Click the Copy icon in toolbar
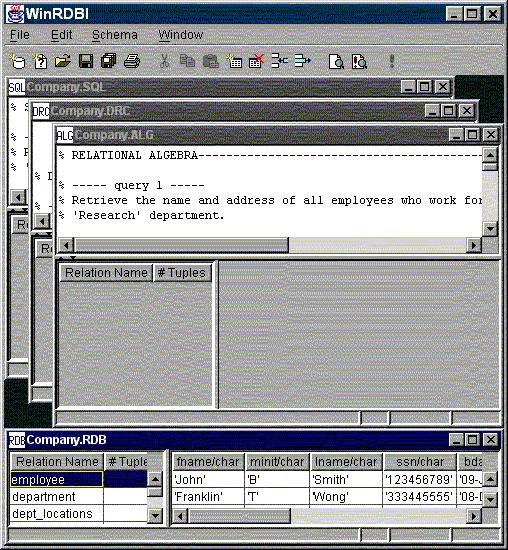 187,61
